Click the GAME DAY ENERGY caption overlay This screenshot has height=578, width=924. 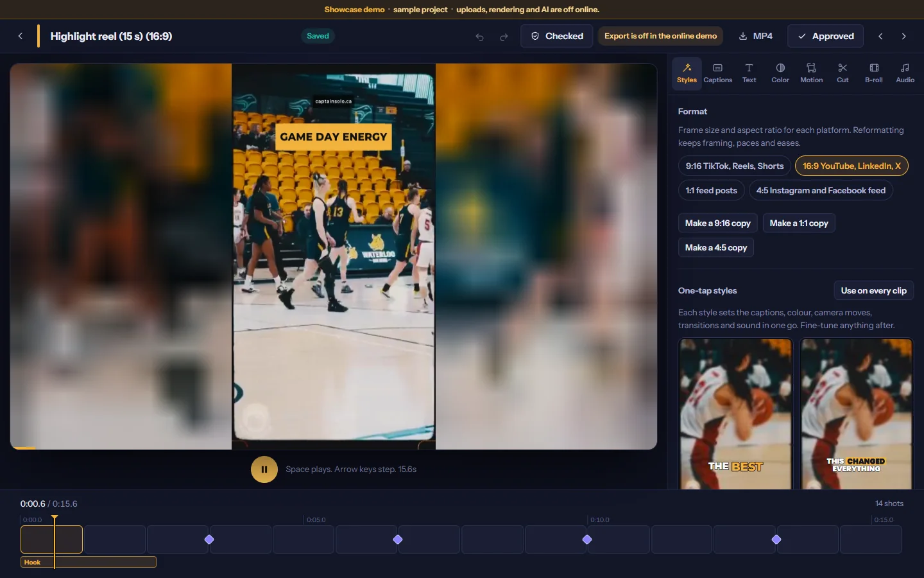click(x=334, y=137)
